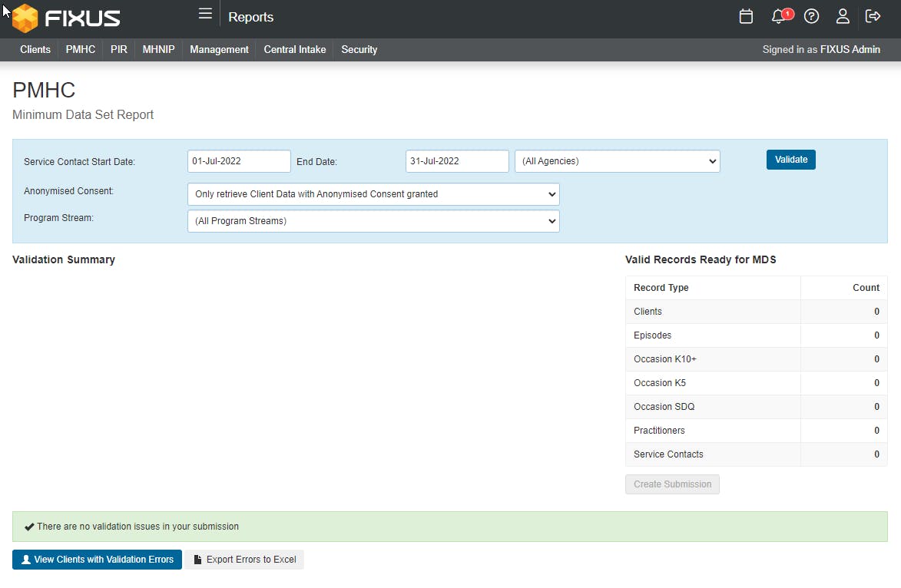Click the Clients row label

(x=648, y=311)
